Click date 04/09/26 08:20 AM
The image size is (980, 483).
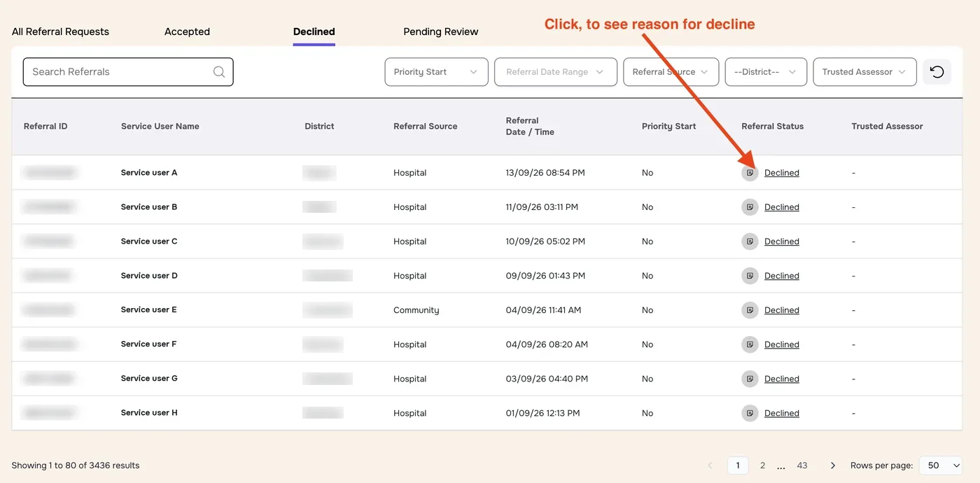click(547, 344)
